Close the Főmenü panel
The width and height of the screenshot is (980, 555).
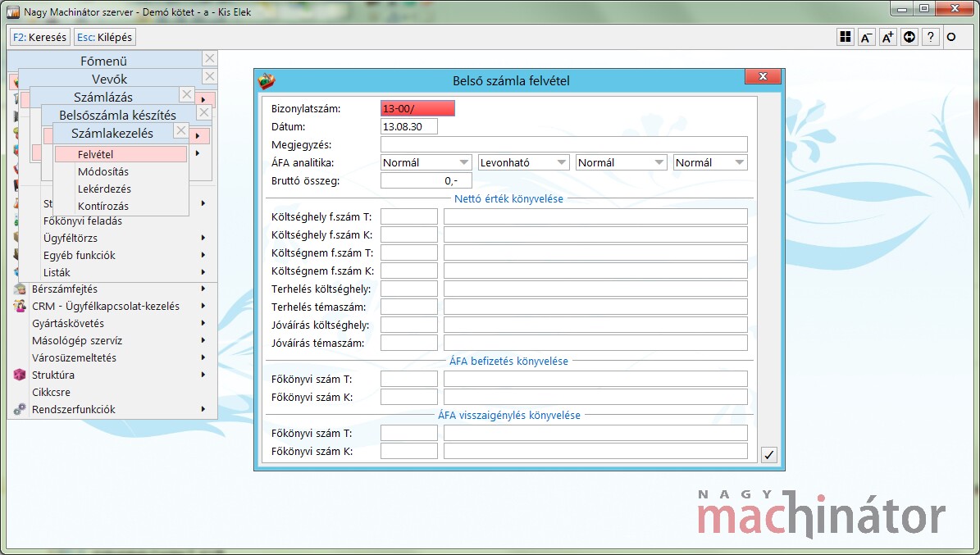[210, 58]
